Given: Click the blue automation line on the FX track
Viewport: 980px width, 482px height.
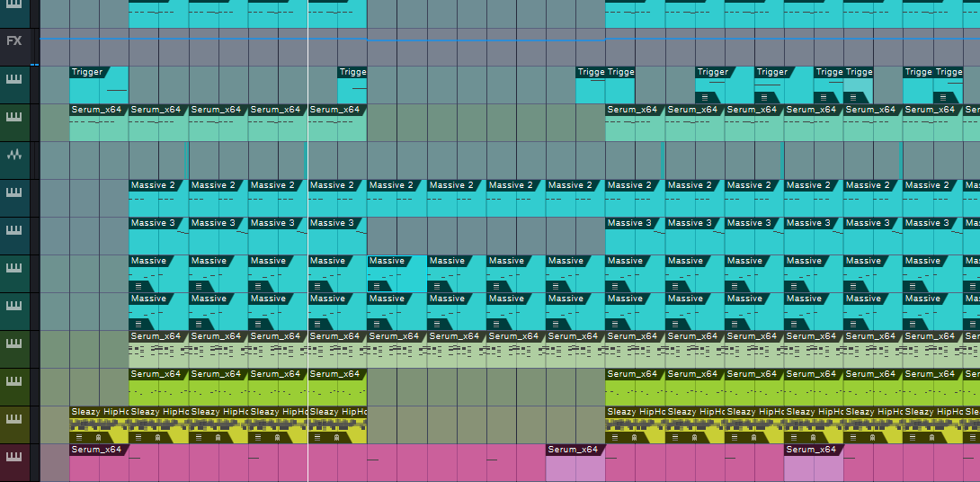Looking at the screenshot, I should point(510,39).
